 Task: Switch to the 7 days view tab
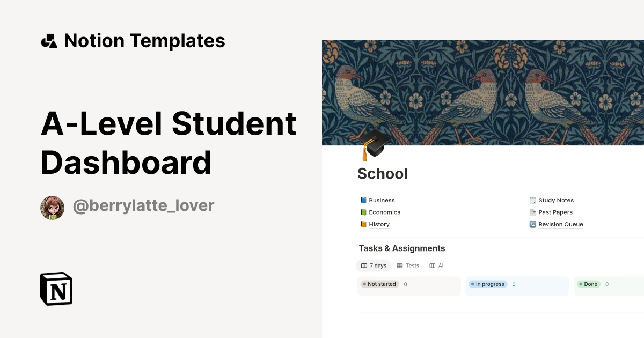[374, 266]
